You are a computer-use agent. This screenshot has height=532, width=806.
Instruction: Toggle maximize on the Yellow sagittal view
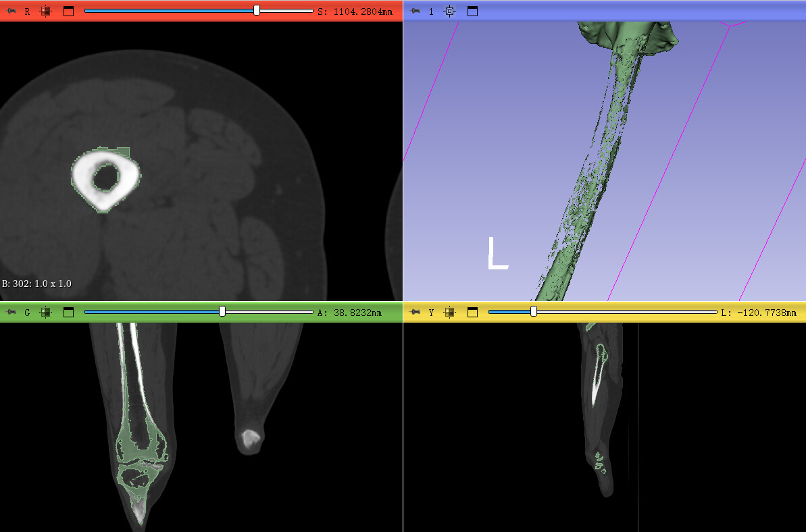tap(472, 312)
